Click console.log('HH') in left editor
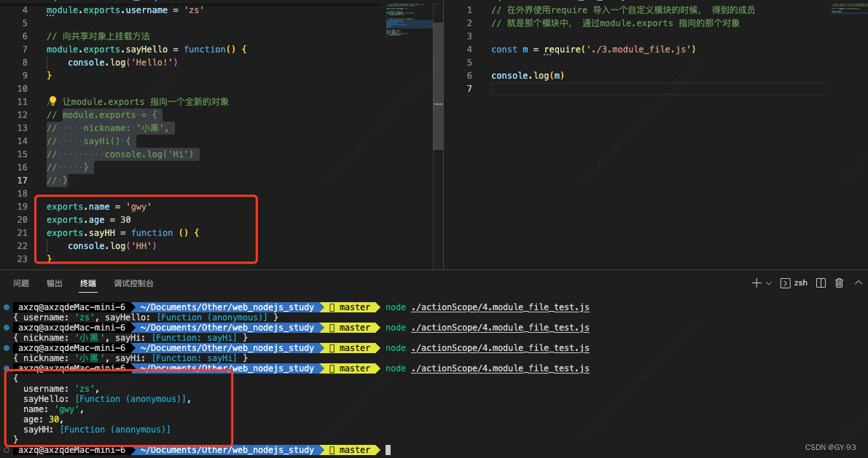 [x=112, y=245]
